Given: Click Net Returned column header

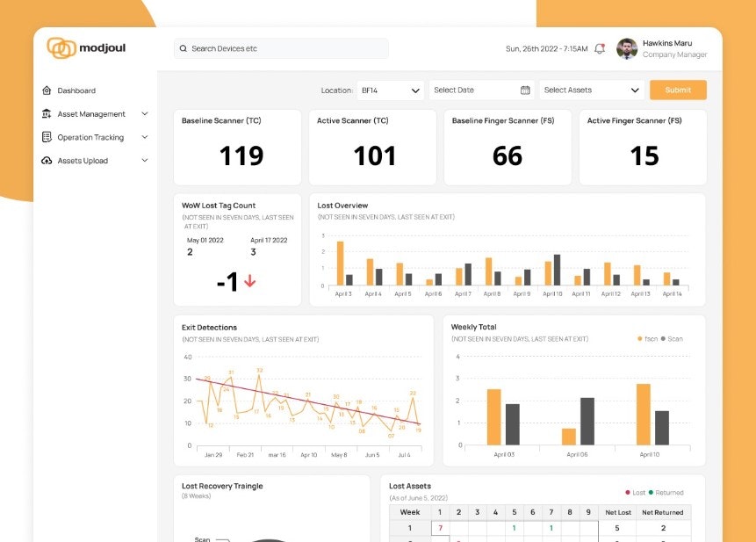Looking at the screenshot, I should click(x=662, y=513).
